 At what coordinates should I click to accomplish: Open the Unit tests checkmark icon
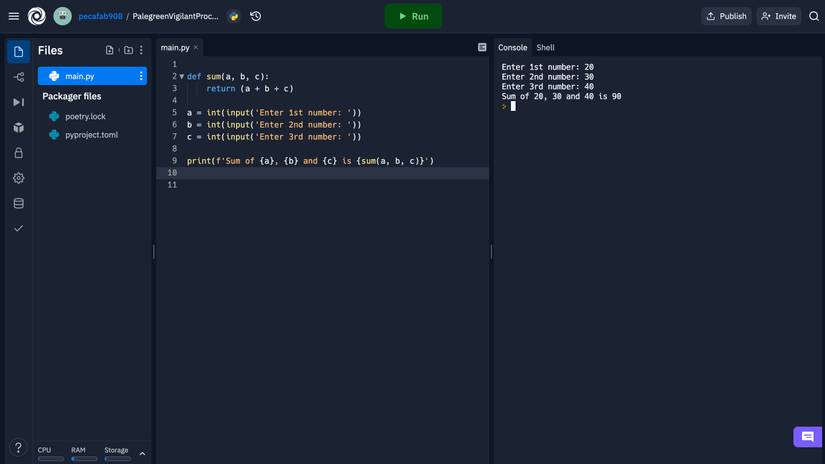pos(18,228)
